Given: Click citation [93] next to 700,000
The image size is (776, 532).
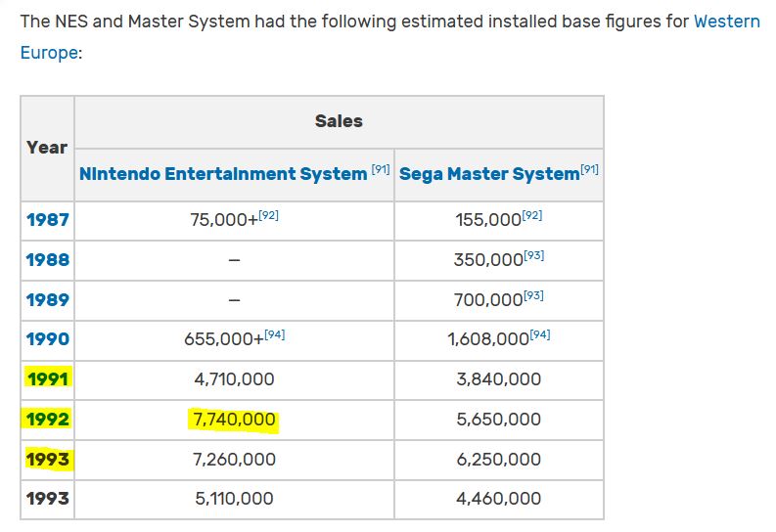Looking at the screenshot, I should (x=534, y=295).
